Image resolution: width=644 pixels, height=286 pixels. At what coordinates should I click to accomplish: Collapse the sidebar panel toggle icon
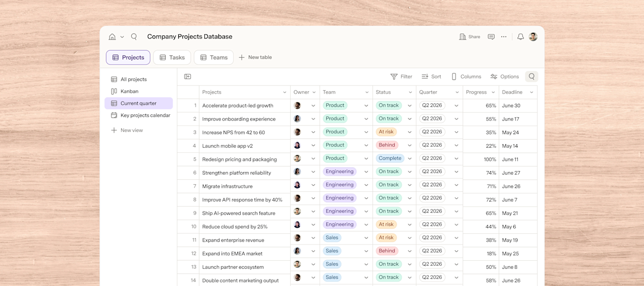pyautogui.click(x=187, y=76)
